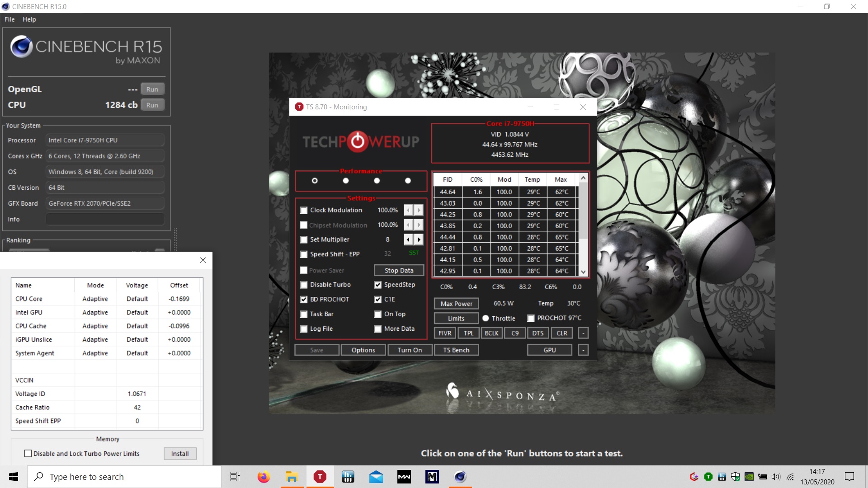Minimize the TS 8.70 Monitoring window
The image size is (868, 488).
530,107
